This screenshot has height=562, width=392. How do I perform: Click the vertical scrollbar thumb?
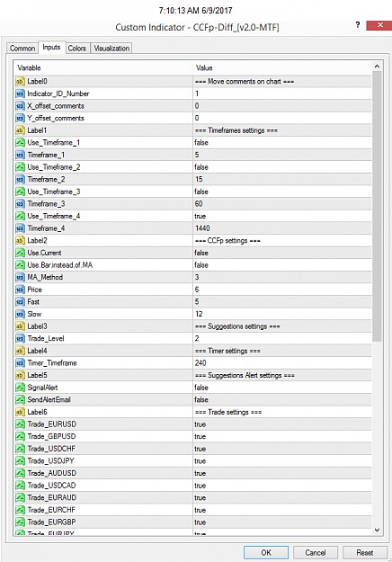pyautogui.click(x=377, y=206)
